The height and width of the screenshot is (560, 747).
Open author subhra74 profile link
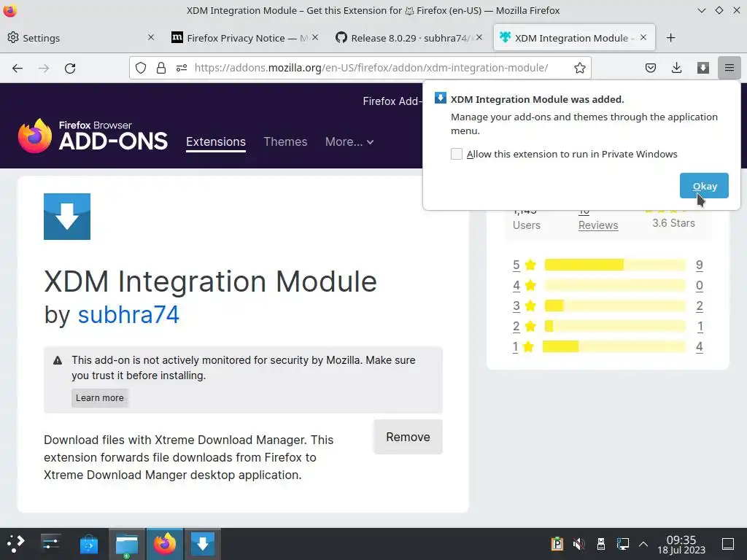128,315
